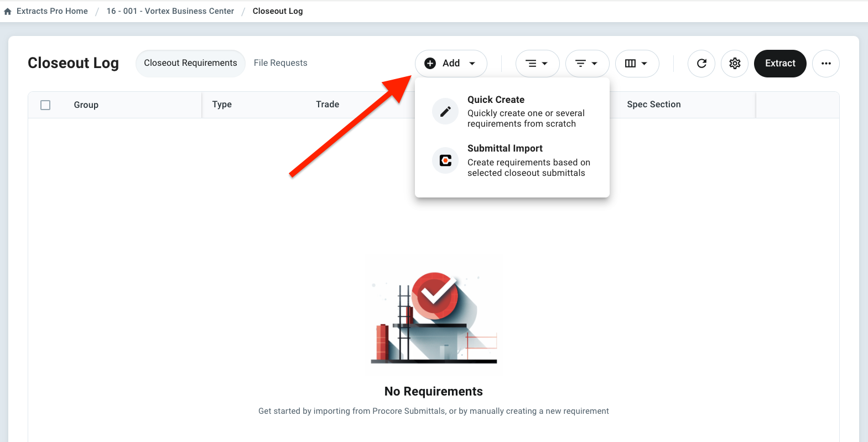Switch to the File Requests tab

[280, 63]
